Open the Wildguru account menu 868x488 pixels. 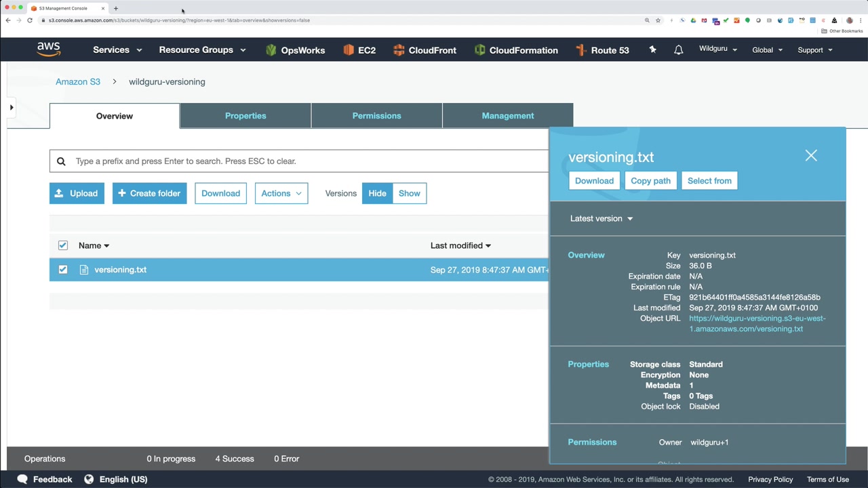pyautogui.click(x=718, y=49)
